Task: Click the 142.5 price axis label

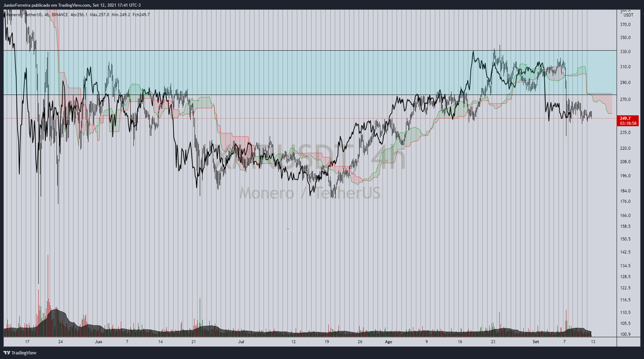Action: (x=625, y=252)
